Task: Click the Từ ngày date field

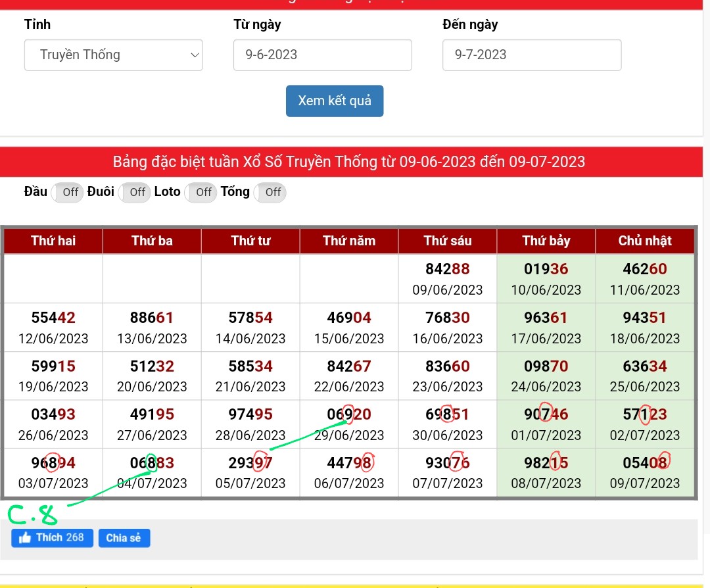Action: tap(322, 55)
